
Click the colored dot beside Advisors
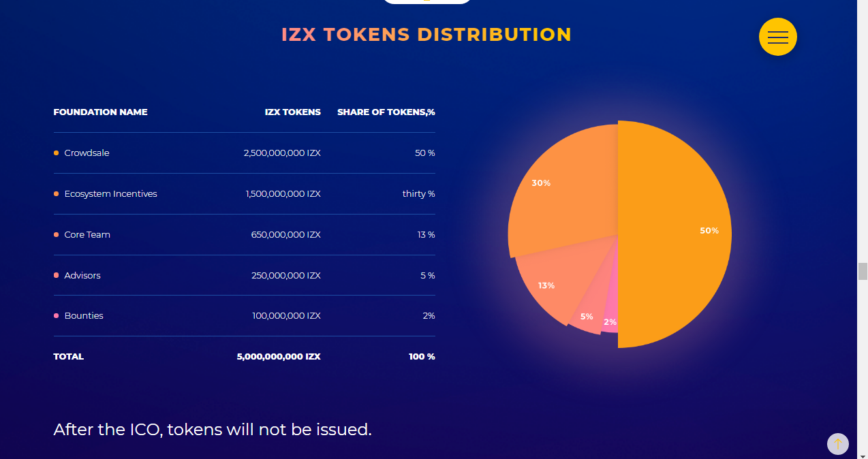(55, 275)
